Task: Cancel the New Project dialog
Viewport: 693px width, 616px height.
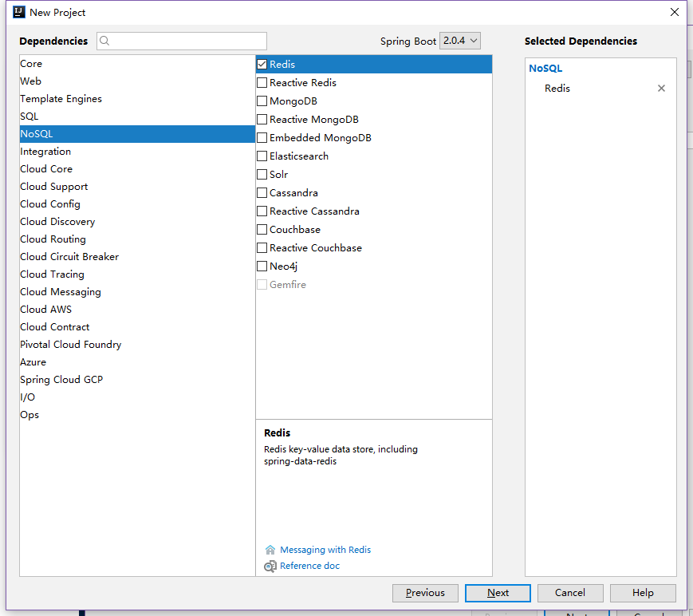Action: click(570, 593)
